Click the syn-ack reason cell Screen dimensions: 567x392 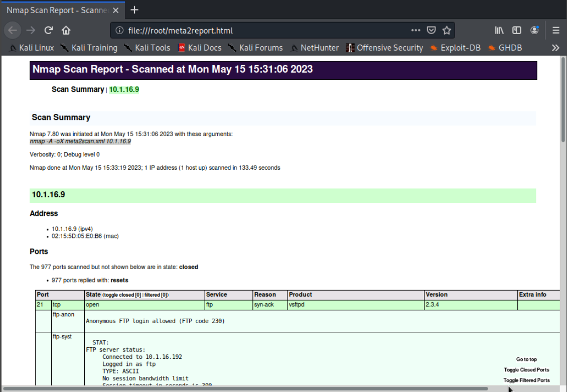(270, 305)
